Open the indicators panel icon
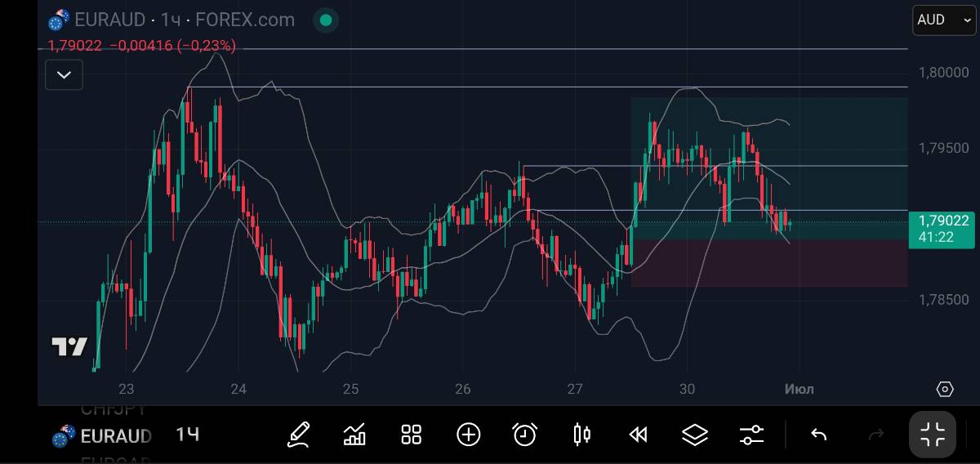Image resolution: width=980 pixels, height=464 pixels. pyautogui.click(x=355, y=434)
